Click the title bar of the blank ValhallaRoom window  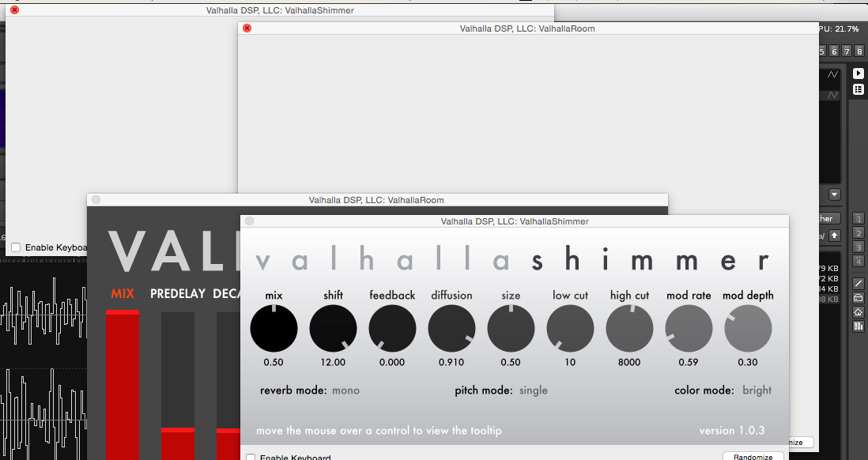(528, 28)
